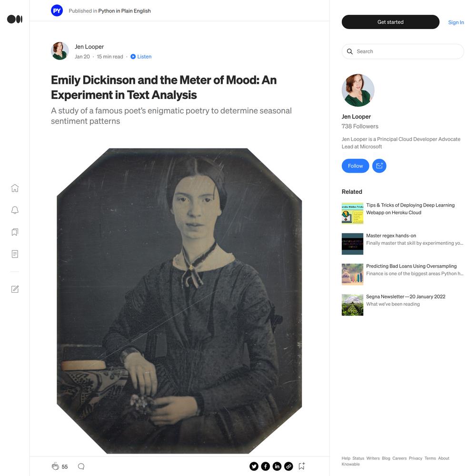Click the Sign In link
This screenshot has height=476, width=476.
point(456,22)
